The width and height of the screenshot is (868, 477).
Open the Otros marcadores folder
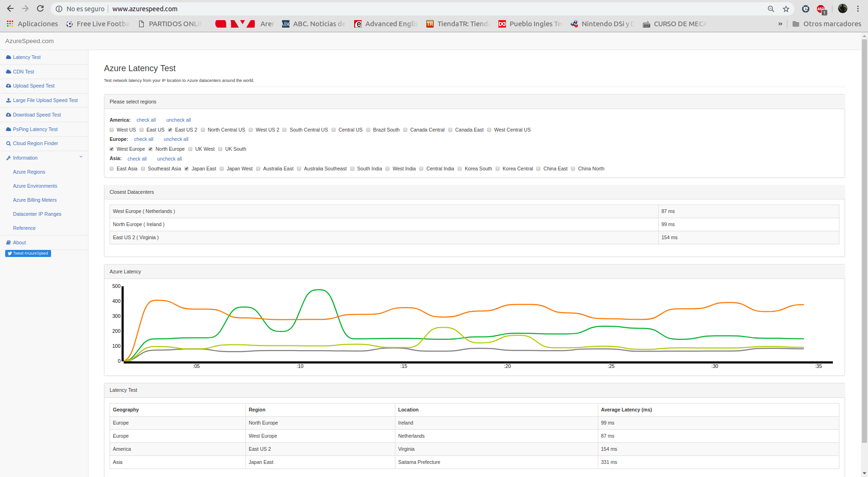pyautogui.click(x=827, y=24)
